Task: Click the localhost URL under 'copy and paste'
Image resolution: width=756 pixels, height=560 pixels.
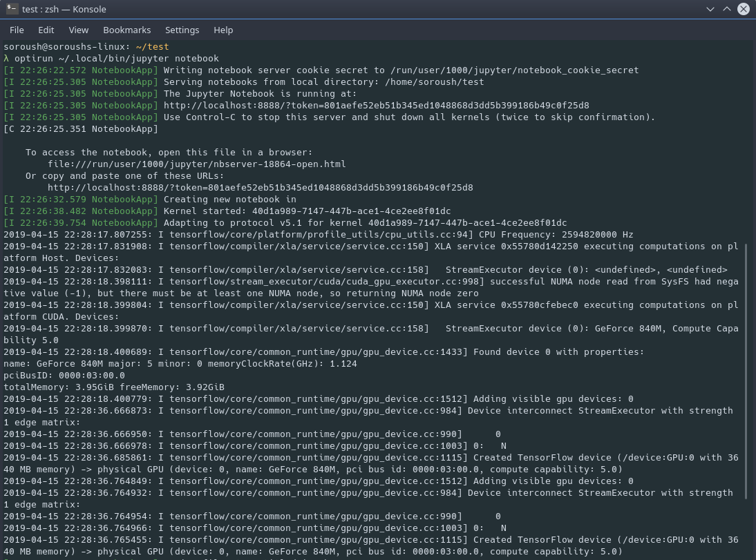Action: click(261, 187)
